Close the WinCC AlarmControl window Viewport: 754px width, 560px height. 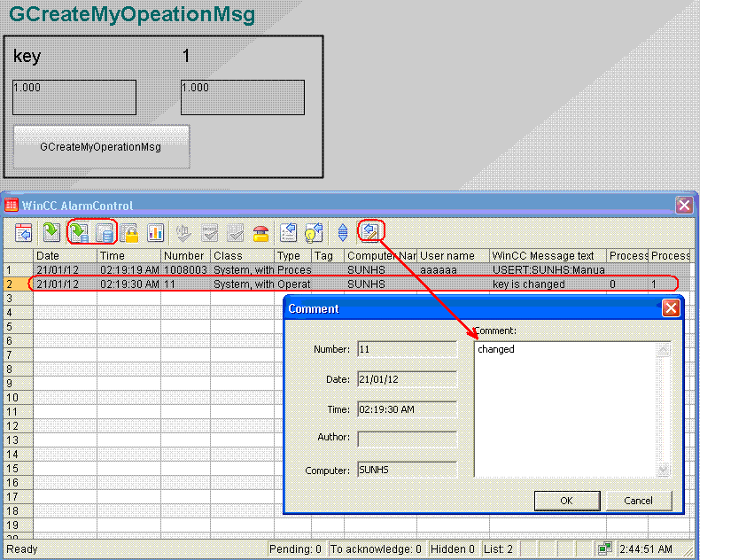pos(684,206)
